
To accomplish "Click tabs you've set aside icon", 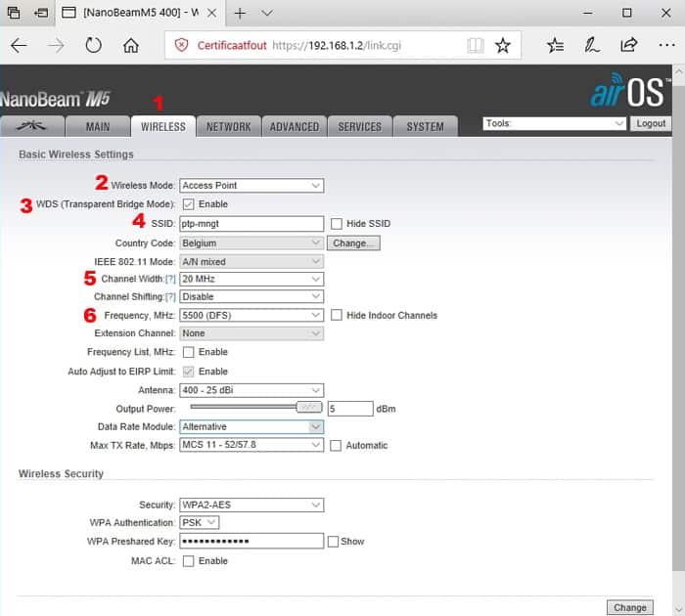I will (x=14, y=13).
